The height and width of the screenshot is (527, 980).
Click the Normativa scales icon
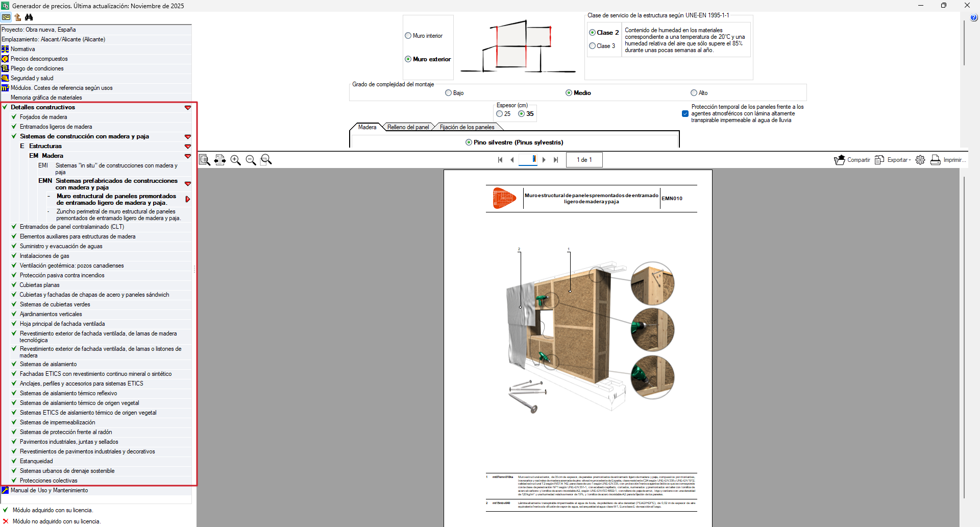tap(5, 49)
